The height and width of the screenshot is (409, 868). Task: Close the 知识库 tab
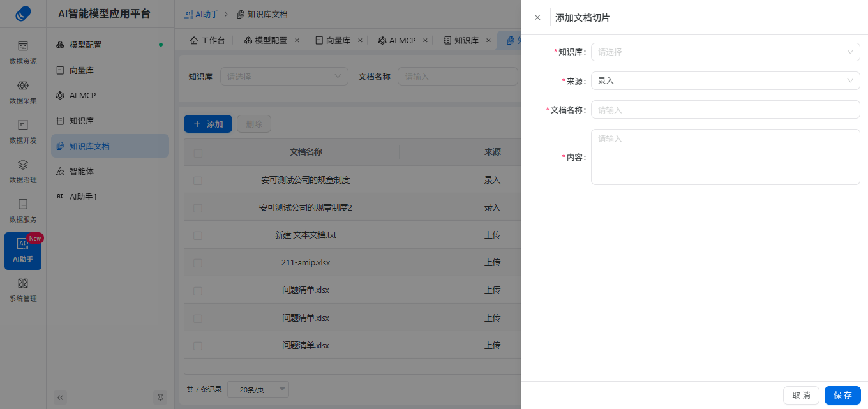(x=488, y=40)
